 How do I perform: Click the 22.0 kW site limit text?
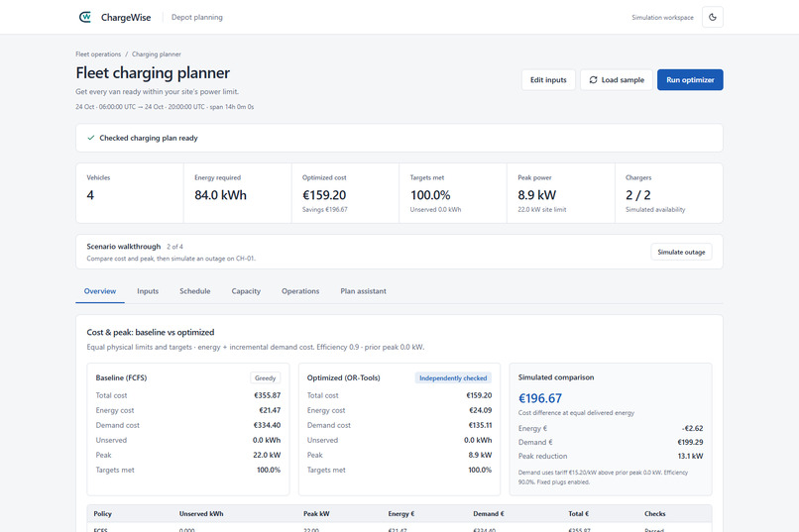tap(541, 210)
